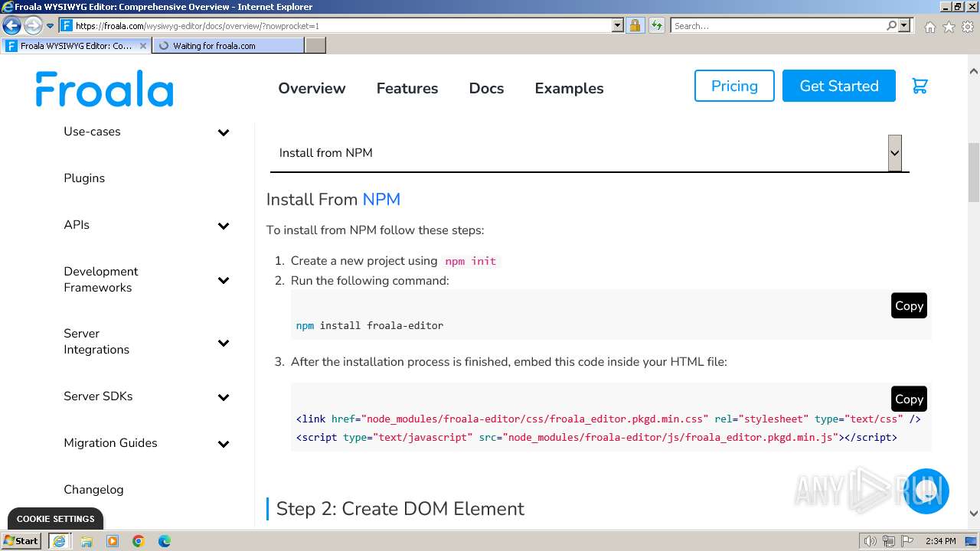
Task: Expand the Server SDKs section
Action: [224, 397]
